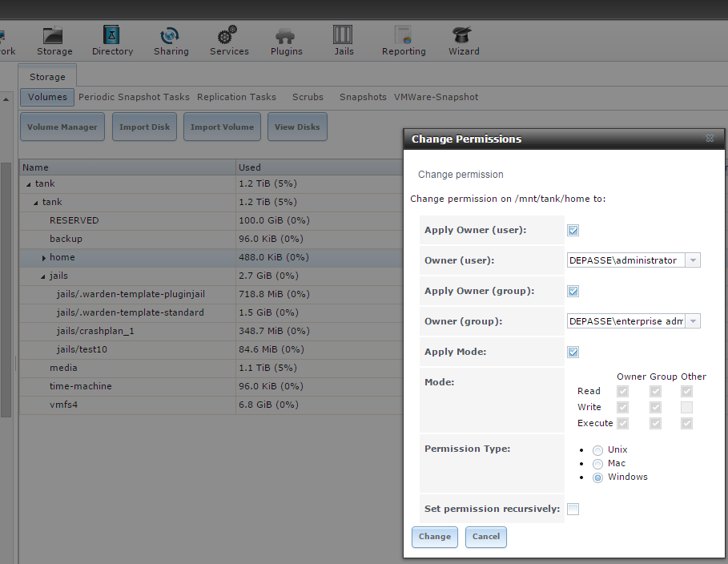Viewport: 728px width, 564px height.
Task: Click the View Disks button
Action: point(297,127)
